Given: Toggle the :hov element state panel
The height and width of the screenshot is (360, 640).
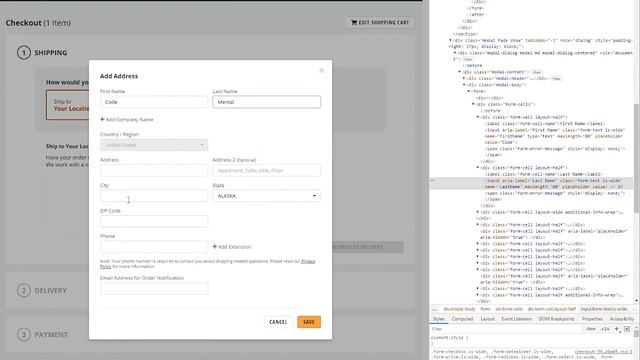Looking at the screenshot, I should click(x=590, y=329).
